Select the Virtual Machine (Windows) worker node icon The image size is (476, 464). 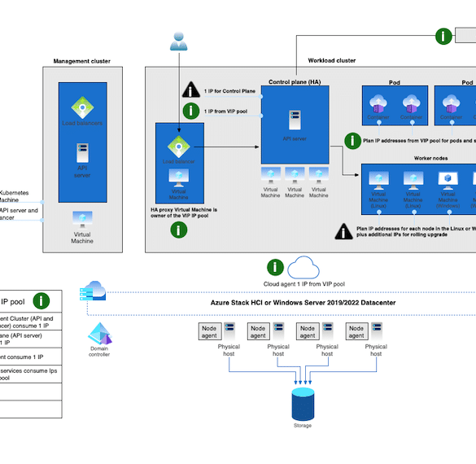coord(448,181)
